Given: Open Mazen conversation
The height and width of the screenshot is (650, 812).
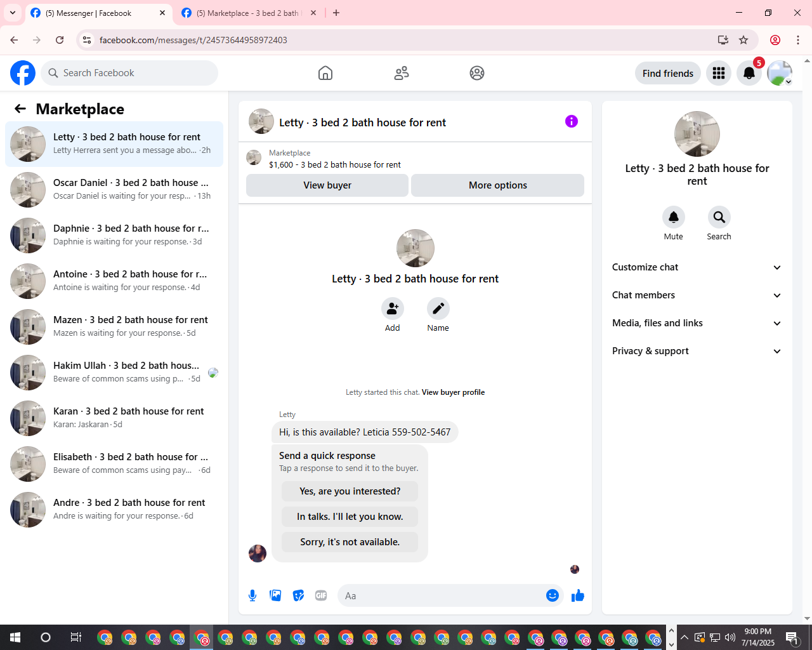Looking at the screenshot, I should (114, 327).
